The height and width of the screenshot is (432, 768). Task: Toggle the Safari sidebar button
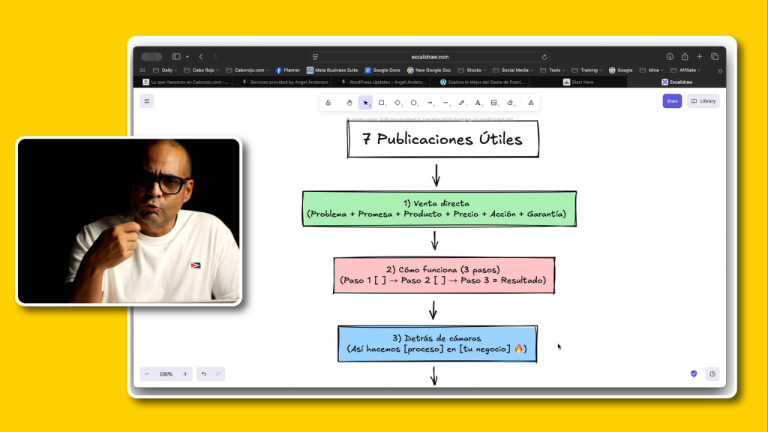(x=176, y=57)
